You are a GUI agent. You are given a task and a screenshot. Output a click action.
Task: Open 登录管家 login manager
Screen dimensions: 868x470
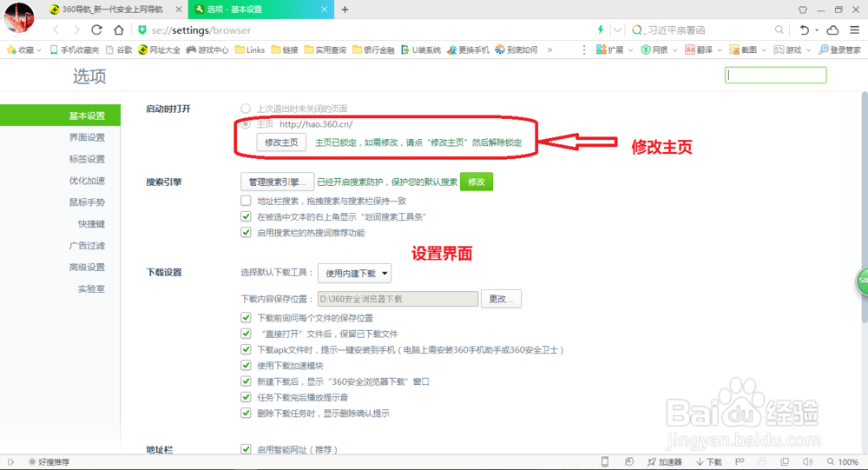[x=839, y=50]
